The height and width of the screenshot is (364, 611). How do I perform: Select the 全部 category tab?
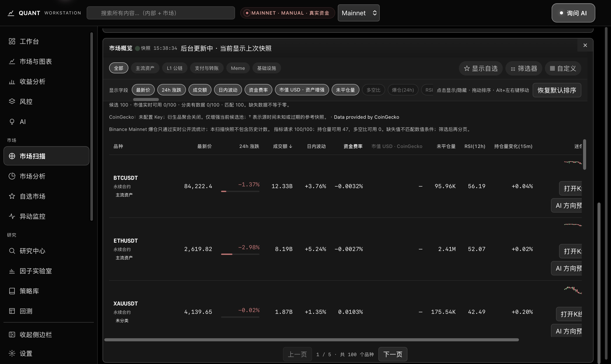[119, 68]
